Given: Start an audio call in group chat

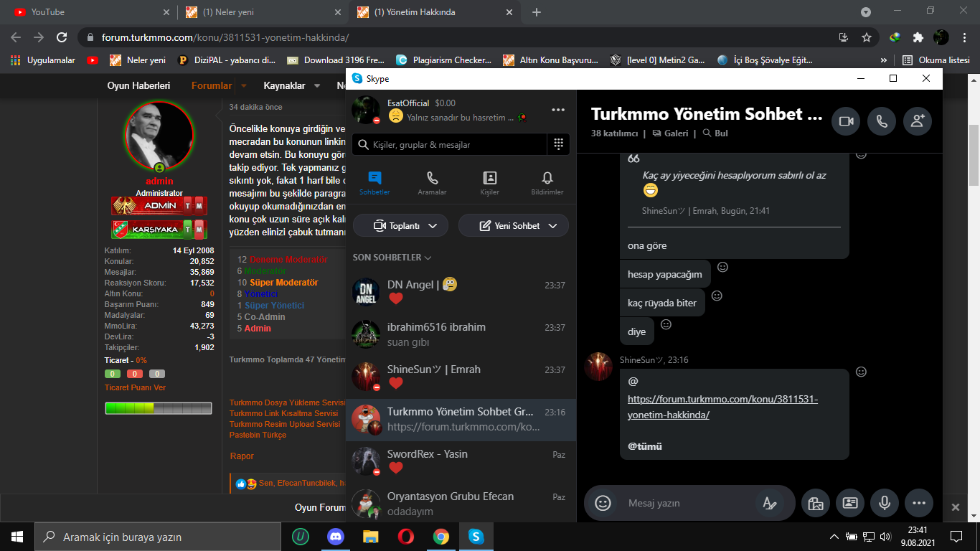Looking at the screenshot, I should (882, 122).
